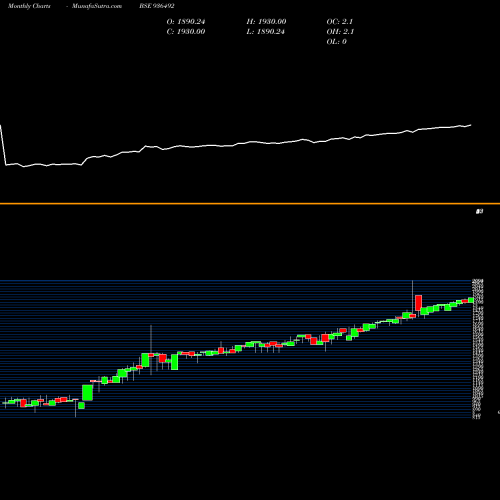The image size is (500, 500).
Task: Click the last green candlestick at right edge
Action: pyautogui.click(x=471, y=300)
